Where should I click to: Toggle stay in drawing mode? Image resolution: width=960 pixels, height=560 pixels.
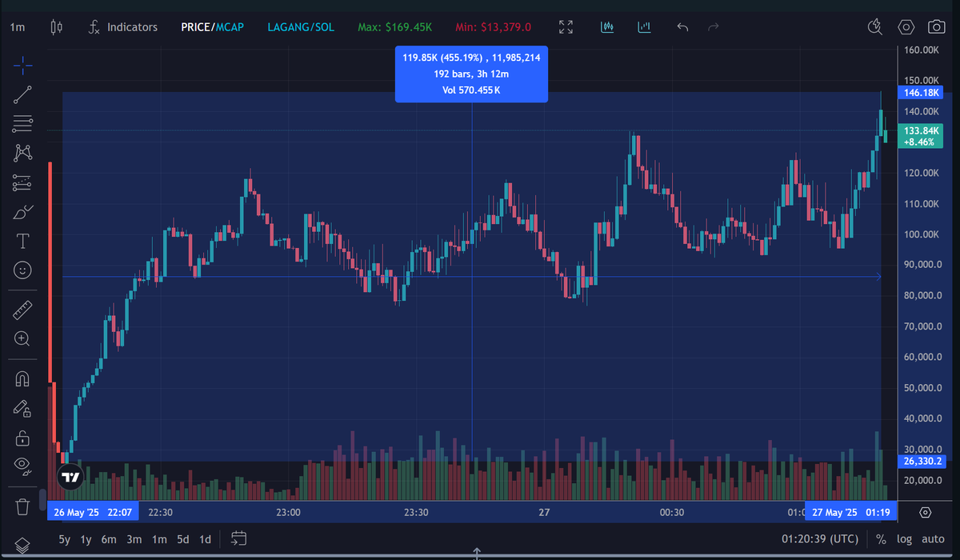(x=22, y=408)
